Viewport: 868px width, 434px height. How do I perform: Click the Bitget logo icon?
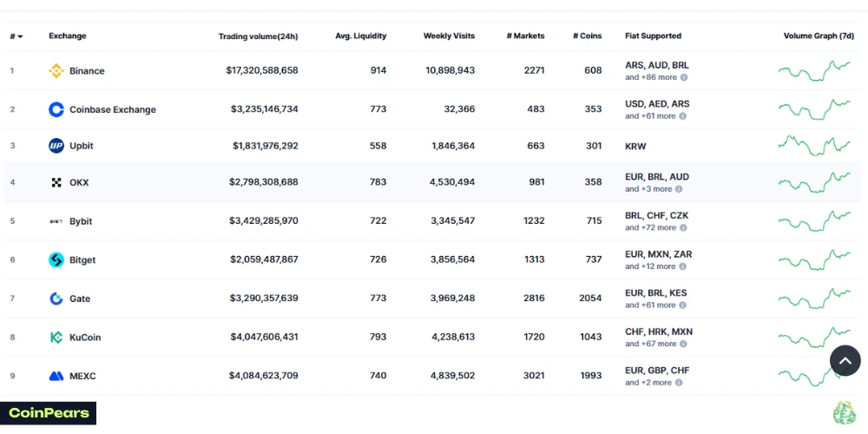[x=56, y=260]
